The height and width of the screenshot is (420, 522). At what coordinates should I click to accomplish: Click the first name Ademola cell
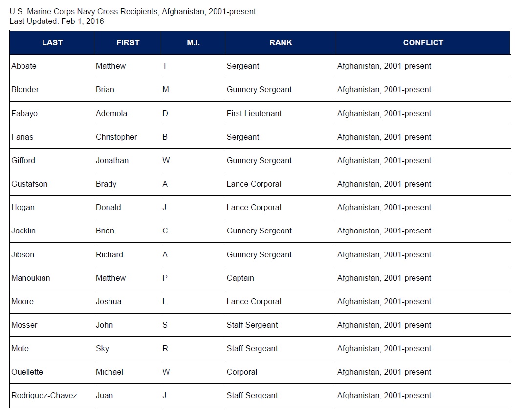click(x=111, y=113)
